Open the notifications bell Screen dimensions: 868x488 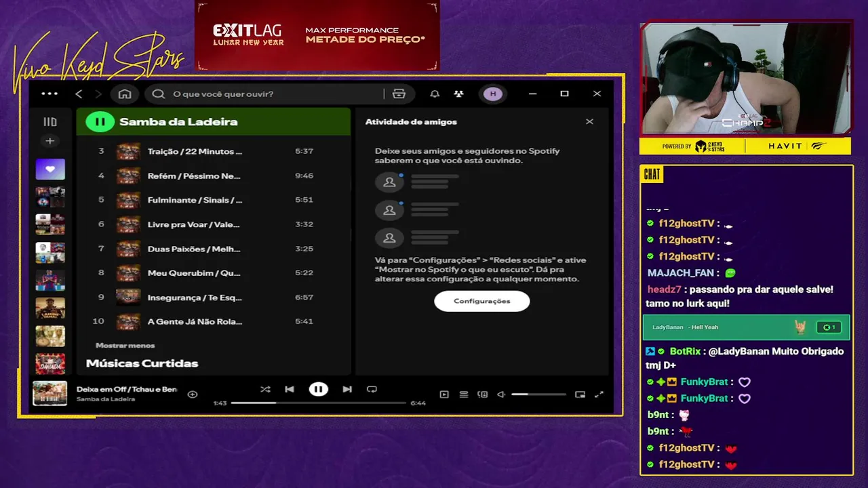(435, 94)
